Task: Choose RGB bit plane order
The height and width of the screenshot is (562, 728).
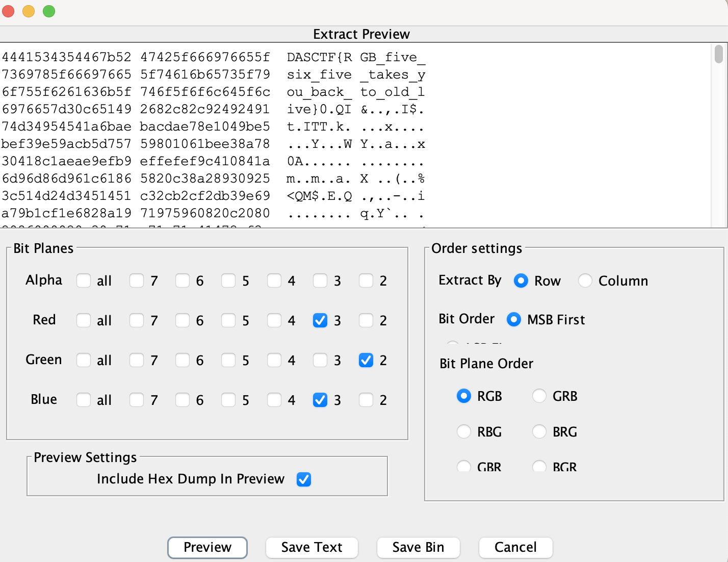Action: [464, 396]
